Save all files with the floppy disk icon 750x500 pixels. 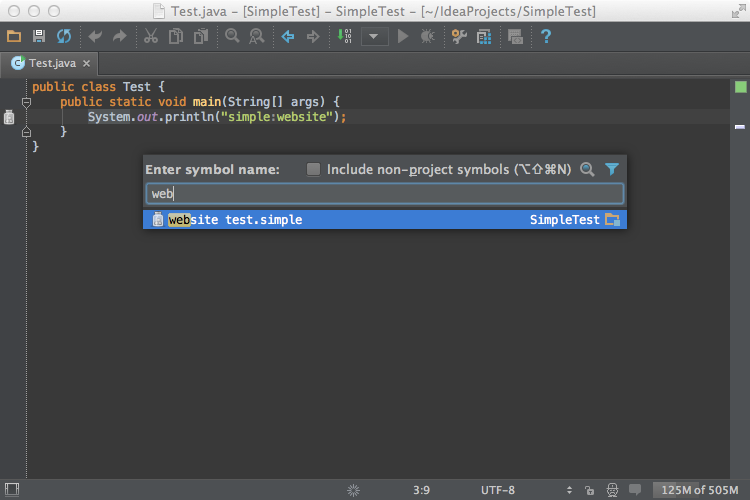[x=39, y=37]
